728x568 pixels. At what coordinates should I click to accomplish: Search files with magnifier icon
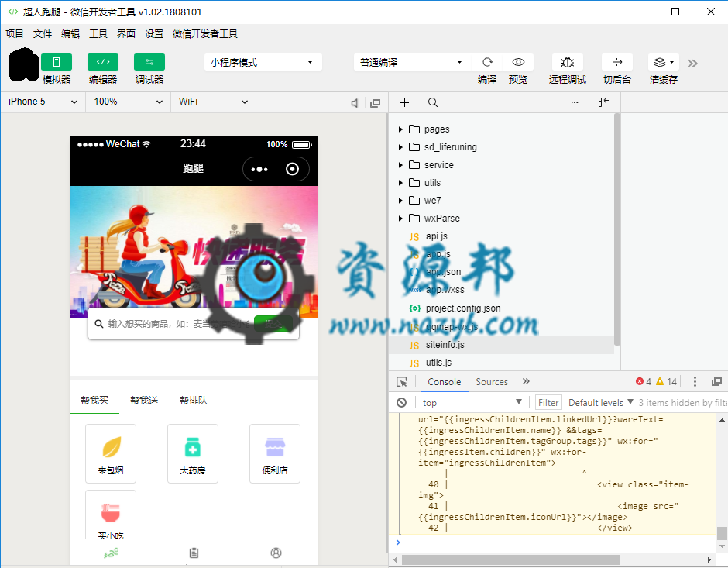(x=433, y=102)
